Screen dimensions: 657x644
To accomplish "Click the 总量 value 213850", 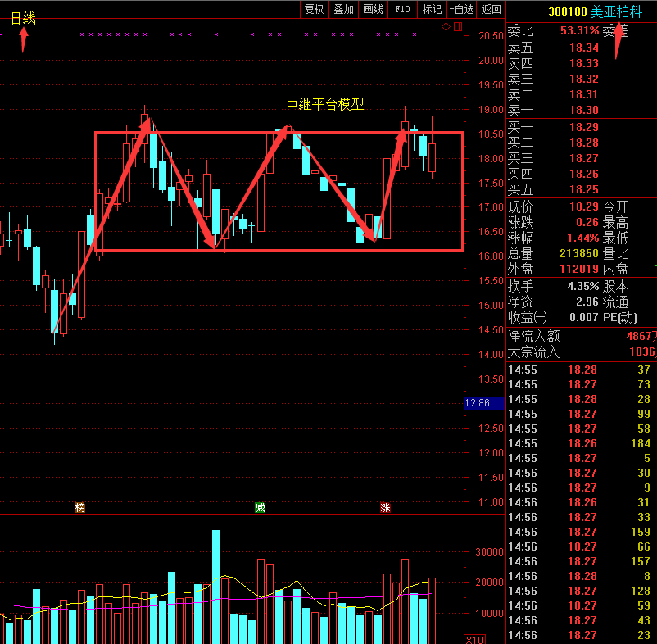I will tap(579, 253).
